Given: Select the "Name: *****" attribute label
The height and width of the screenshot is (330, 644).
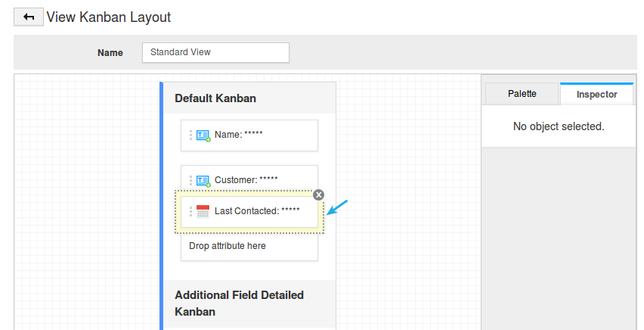Looking at the screenshot, I should [x=238, y=135].
